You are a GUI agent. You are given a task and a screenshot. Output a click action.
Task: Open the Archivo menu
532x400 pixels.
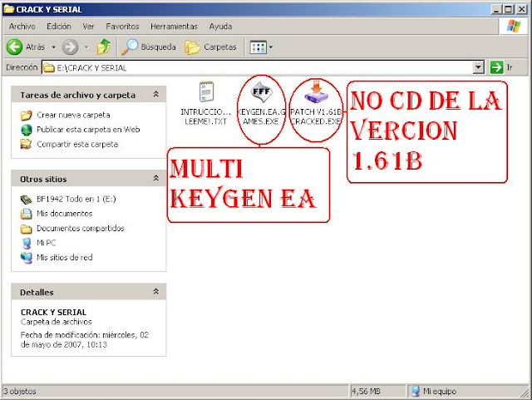coord(22,27)
